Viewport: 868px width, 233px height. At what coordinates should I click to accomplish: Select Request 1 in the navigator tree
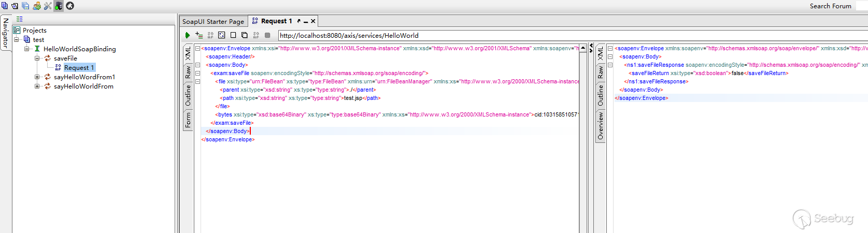pos(79,67)
